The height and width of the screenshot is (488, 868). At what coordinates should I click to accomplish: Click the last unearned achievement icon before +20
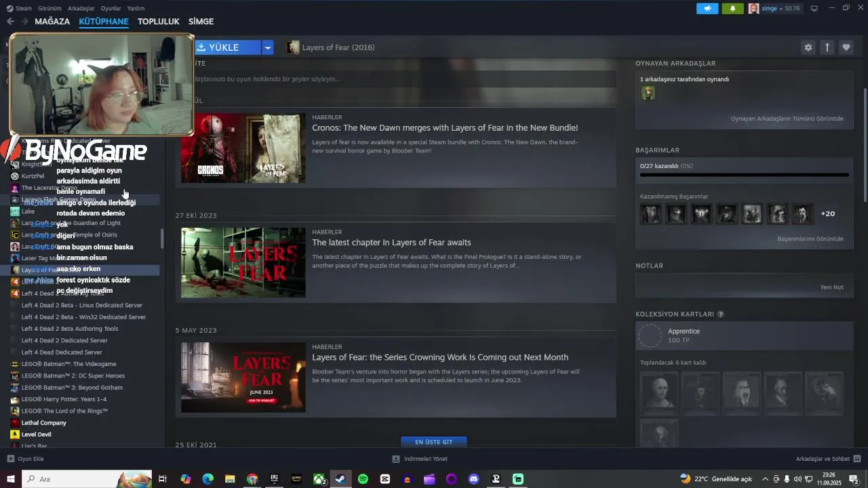point(802,213)
